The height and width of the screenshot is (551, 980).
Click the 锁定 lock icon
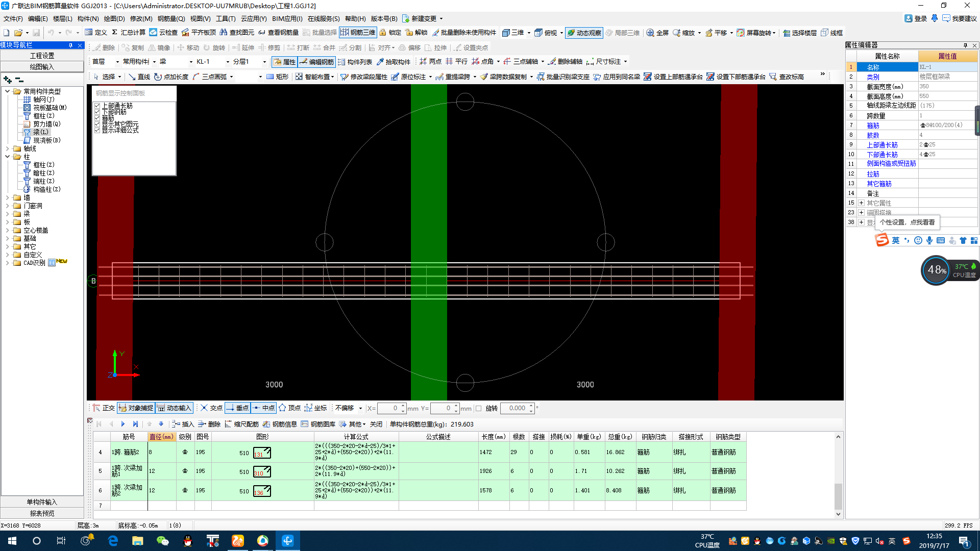[x=390, y=33]
